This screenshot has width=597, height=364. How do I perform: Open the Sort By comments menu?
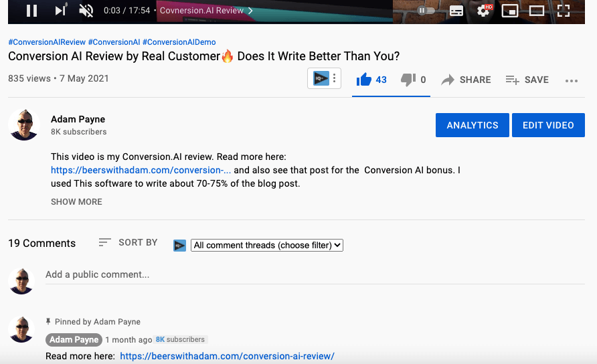pyautogui.click(x=128, y=242)
